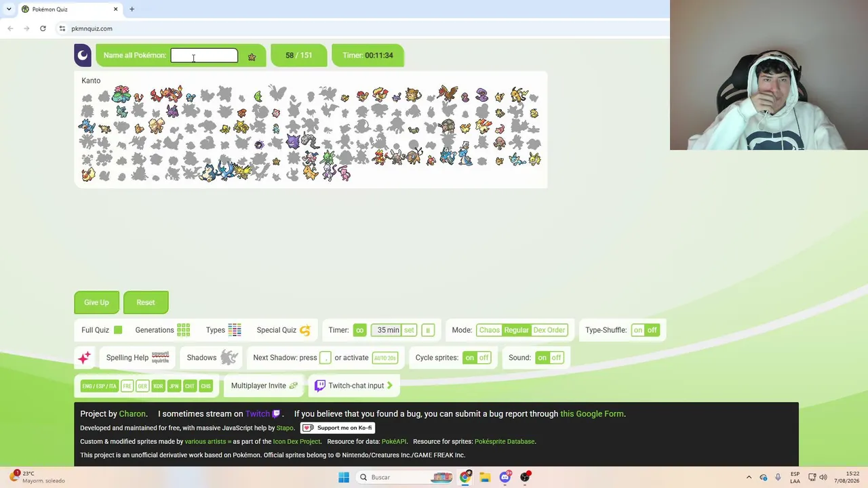The width and height of the screenshot is (868, 488).
Task: Click the Scyther sprite in the Kanto grid
Action: [328, 159]
